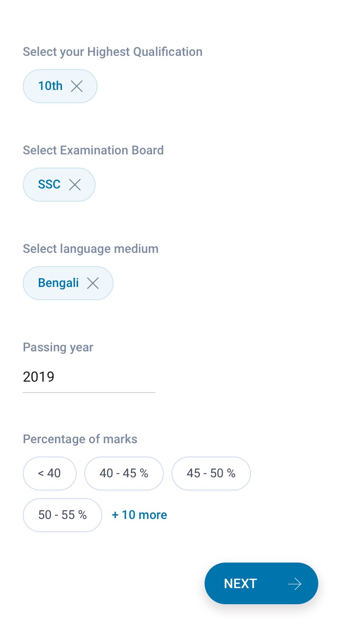The width and height of the screenshot is (341, 644).
Task: Click 'Select your Highest Qualification' heading
Action: tap(113, 52)
